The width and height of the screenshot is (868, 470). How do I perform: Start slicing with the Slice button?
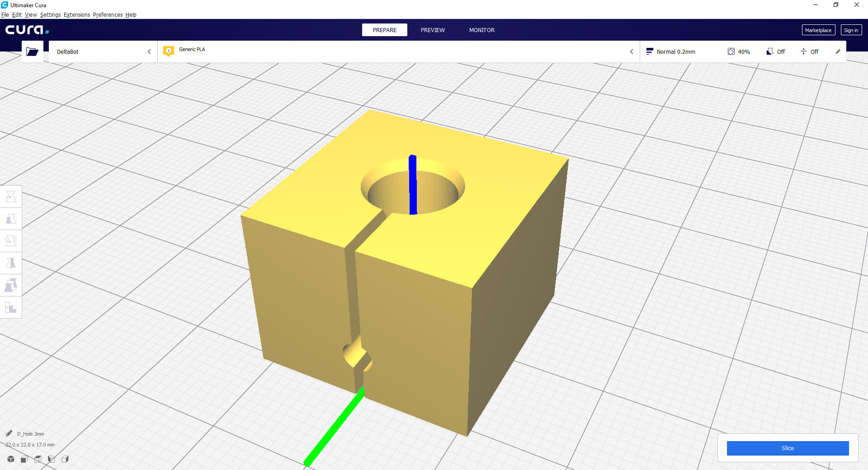[788, 448]
